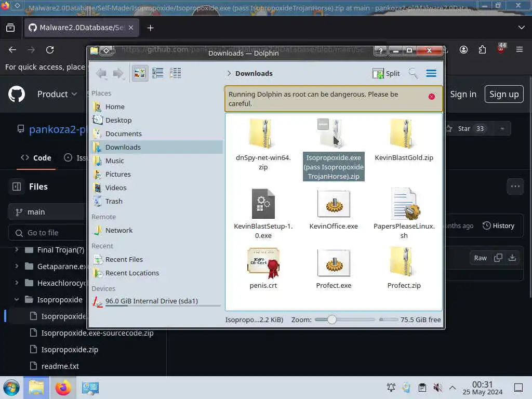
Task: Open Recent Files entry
Action: [157, 260]
